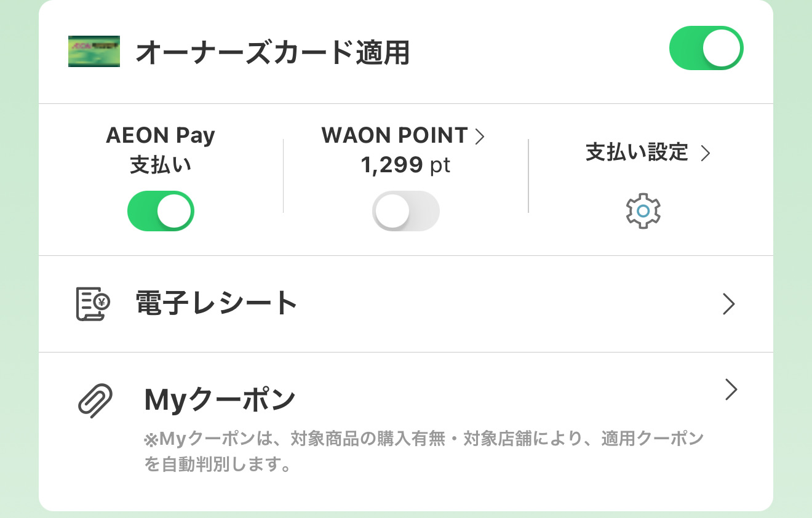Image resolution: width=812 pixels, height=518 pixels.
Task: Click the 支払い設定 text link
Action: coord(637,153)
